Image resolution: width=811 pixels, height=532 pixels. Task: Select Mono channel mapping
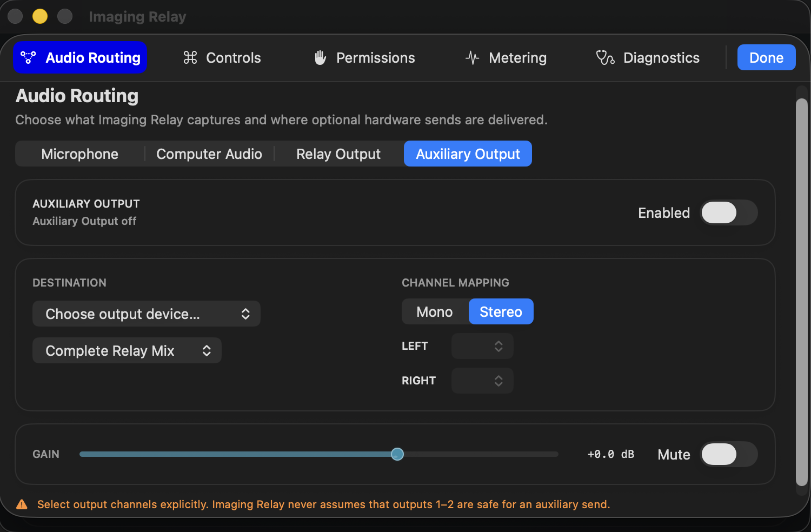(435, 312)
